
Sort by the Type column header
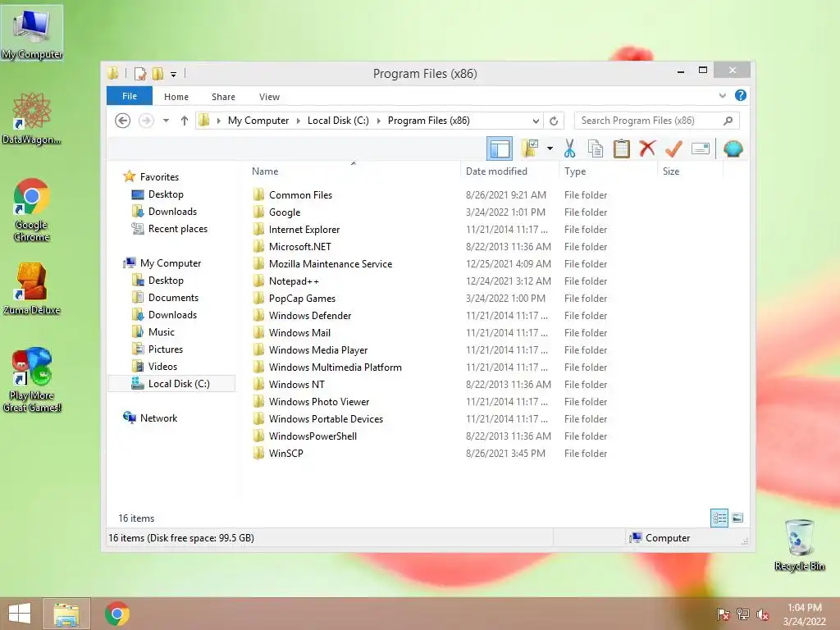[x=608, y=171]
